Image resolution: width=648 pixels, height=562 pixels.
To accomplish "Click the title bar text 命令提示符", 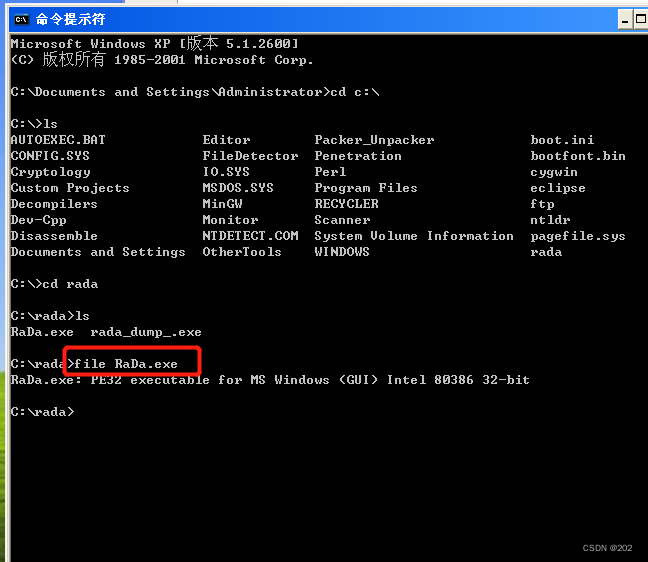I will [70, 19].
